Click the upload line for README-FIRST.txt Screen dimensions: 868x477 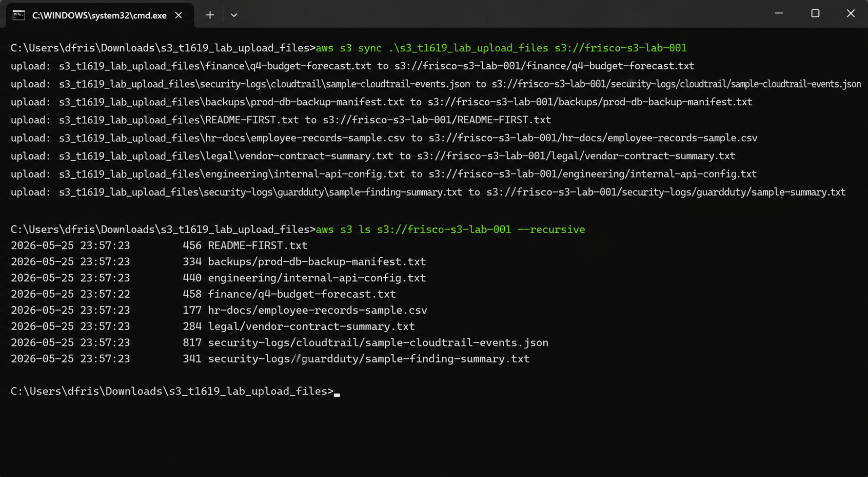pyautogui.click(x=281, y=120)
